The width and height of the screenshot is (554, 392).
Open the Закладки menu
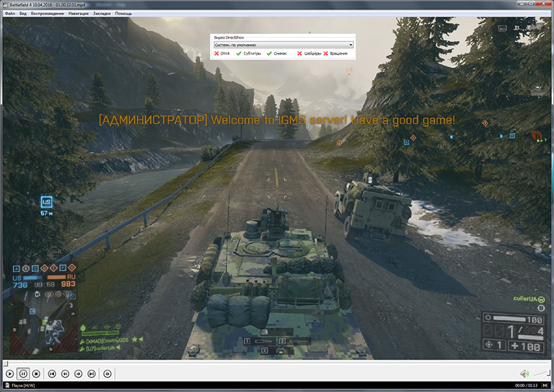click(102, 13)
